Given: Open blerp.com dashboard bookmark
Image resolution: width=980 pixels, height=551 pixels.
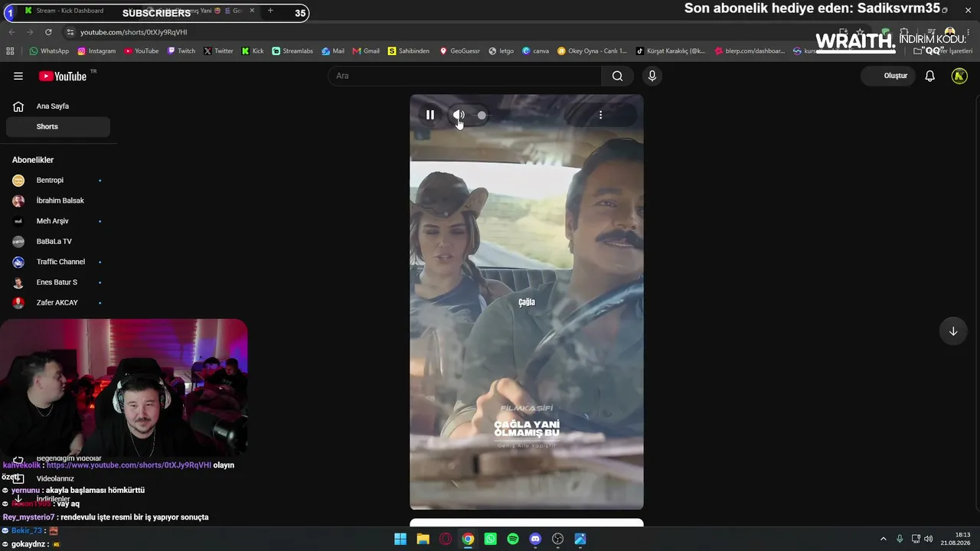Looking at the screenshot, I should coord(750,51).
